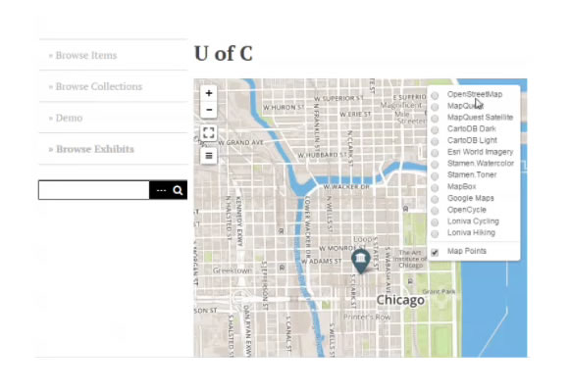Screen dimensions: 570x392
Task: Open the map list menu icon
Action: (209, 156)
